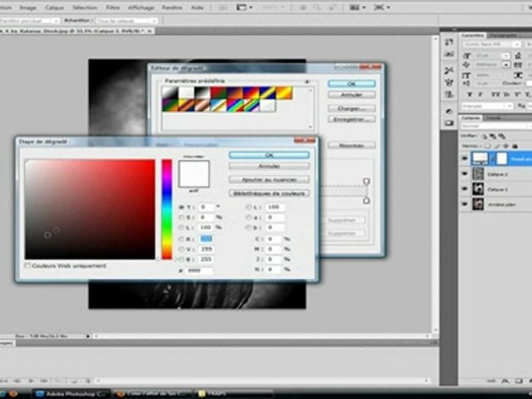Open the Fenêtre menu
The height and width of the screenshot is (399, 532).
tap(172, 7)
